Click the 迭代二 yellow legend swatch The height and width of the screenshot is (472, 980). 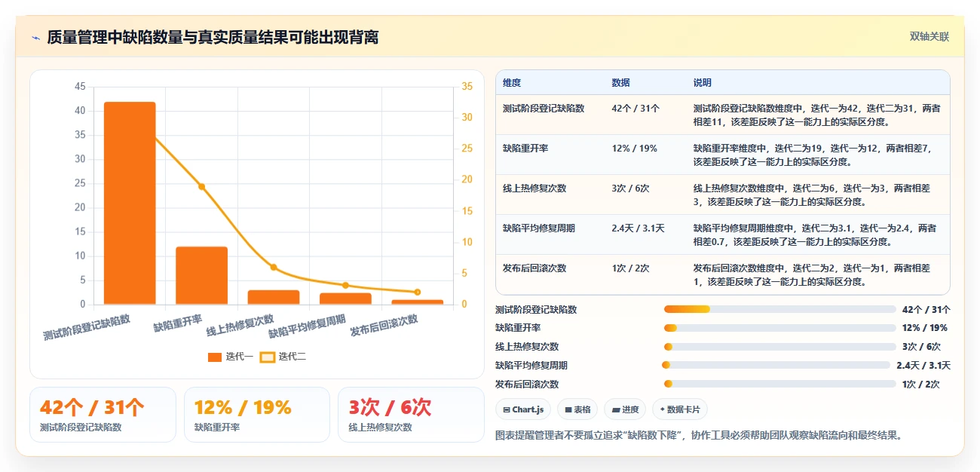[x=268, y=357]
